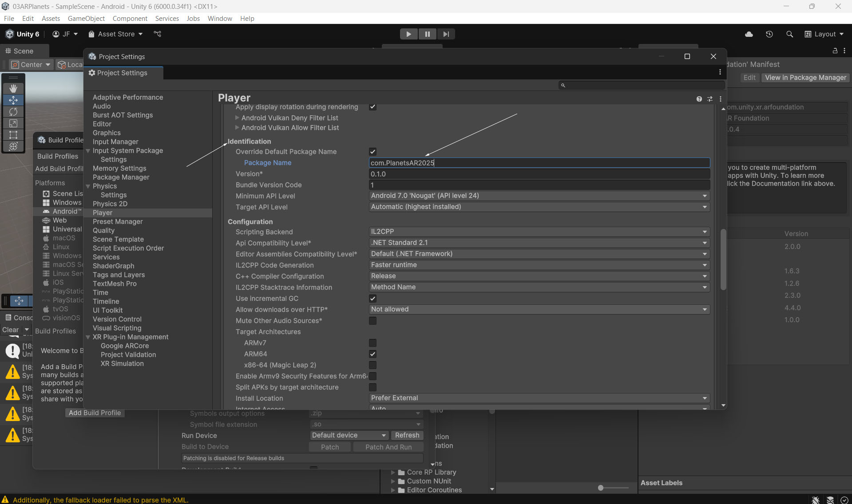Click the Pause button in the toolbar

(427, 34)
